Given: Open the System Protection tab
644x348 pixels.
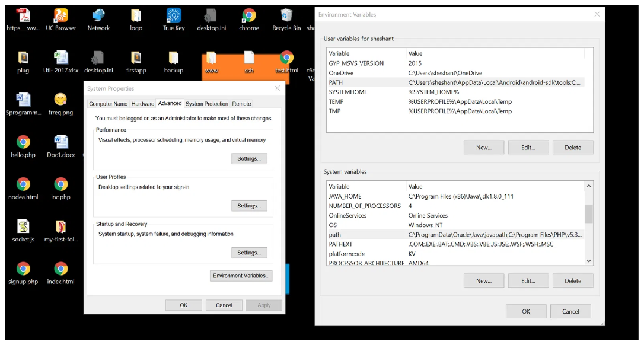Looking at the screenshot, I should 206,104.
